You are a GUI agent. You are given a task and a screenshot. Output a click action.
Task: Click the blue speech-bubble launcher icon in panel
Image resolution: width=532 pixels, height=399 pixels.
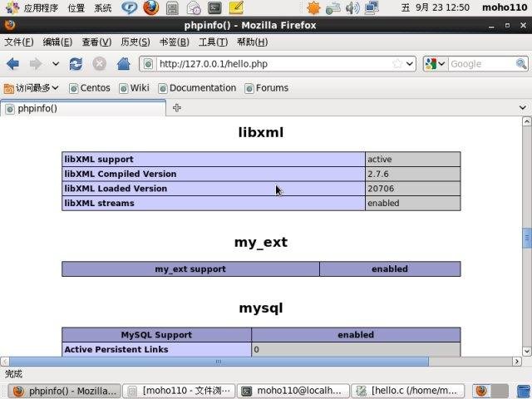130,7
